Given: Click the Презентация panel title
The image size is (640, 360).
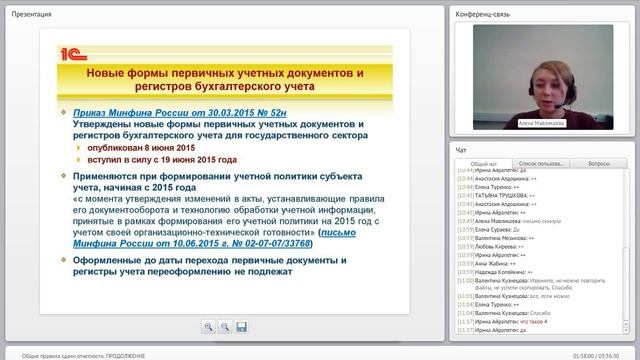Looking at the screenshot, I should click(31, 14).
